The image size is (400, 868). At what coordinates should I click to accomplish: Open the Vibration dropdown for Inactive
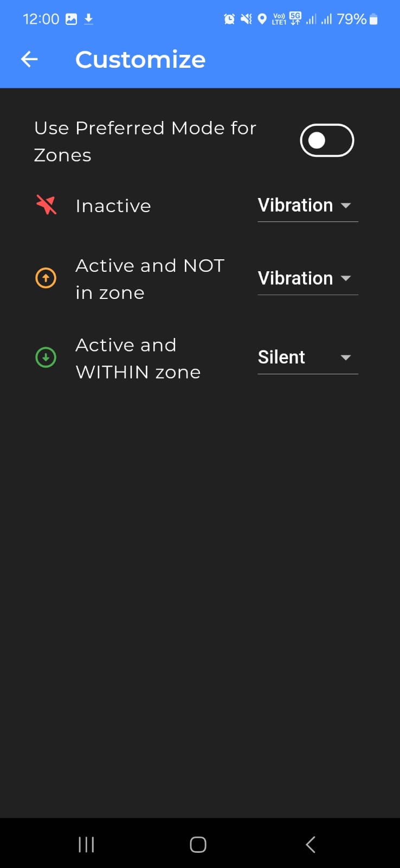[307, 206]
